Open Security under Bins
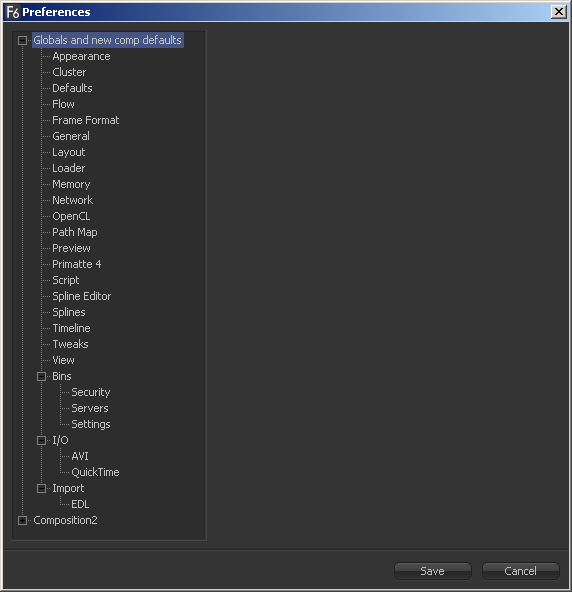Viewport: 572px width, 592px height. click(x=91, y=392)
